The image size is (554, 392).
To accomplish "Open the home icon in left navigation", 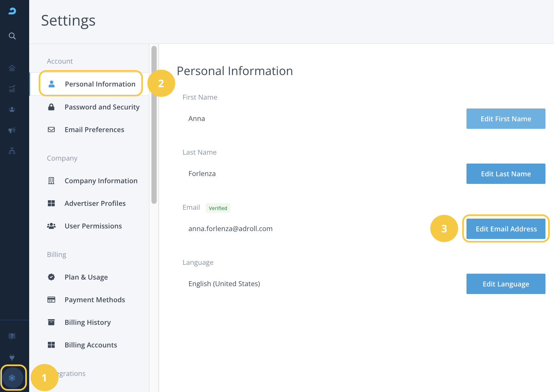I will [x=12, y=68].
